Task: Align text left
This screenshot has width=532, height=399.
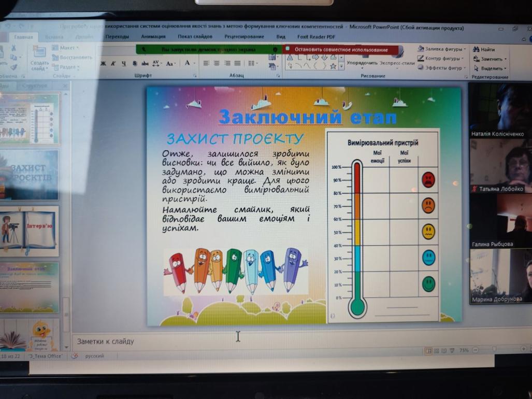Action: [x=206, y=63]
